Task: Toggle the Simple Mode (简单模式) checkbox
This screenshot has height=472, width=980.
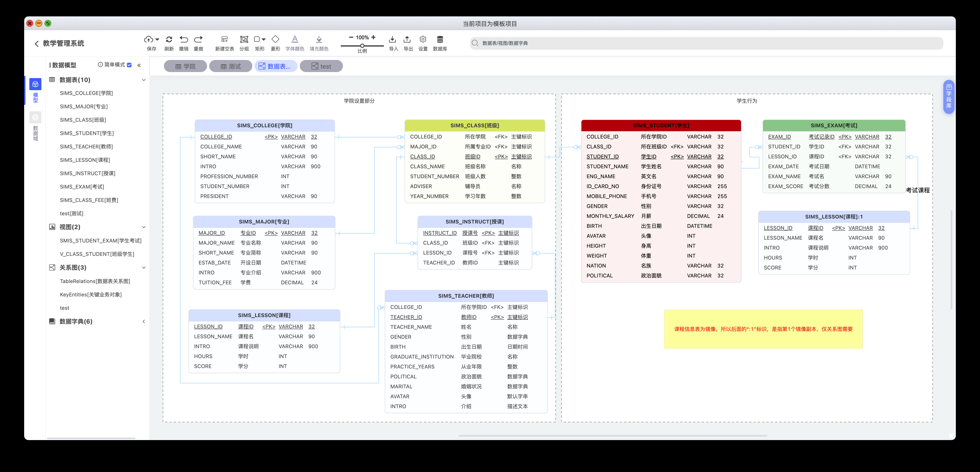Action: point(129,65)
